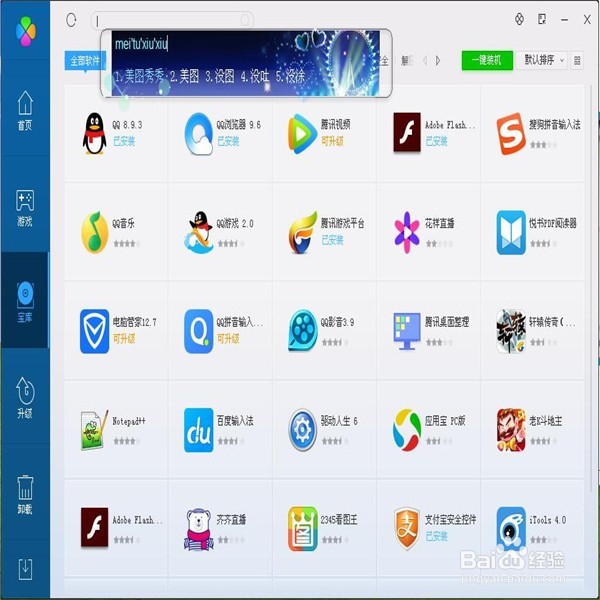Open the 轩辕传奇 game icon
The width and height of the screenshot is (600, 600).
click(x=511, y=331)
